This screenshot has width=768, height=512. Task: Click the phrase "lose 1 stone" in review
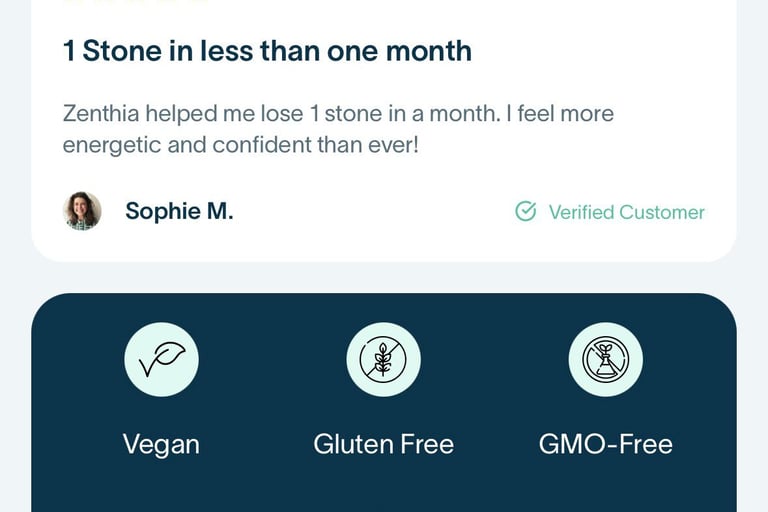321,114
